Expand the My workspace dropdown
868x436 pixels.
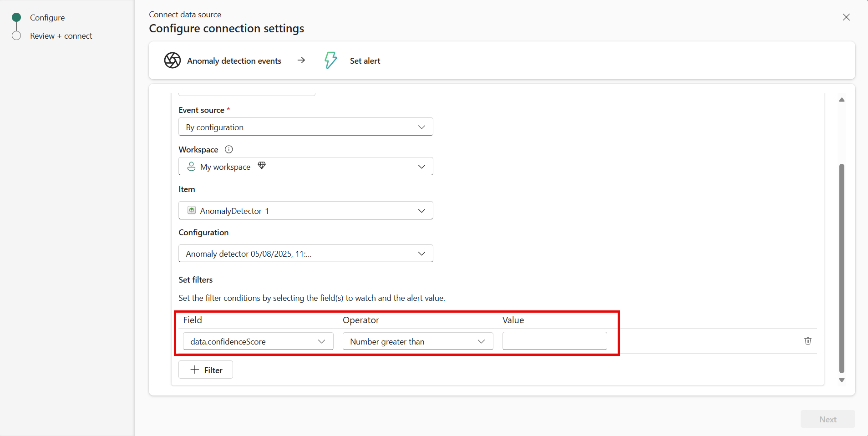pos(305,167)
